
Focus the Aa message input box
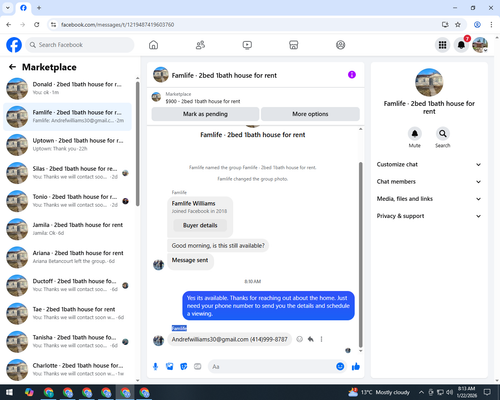coord(272,367)
